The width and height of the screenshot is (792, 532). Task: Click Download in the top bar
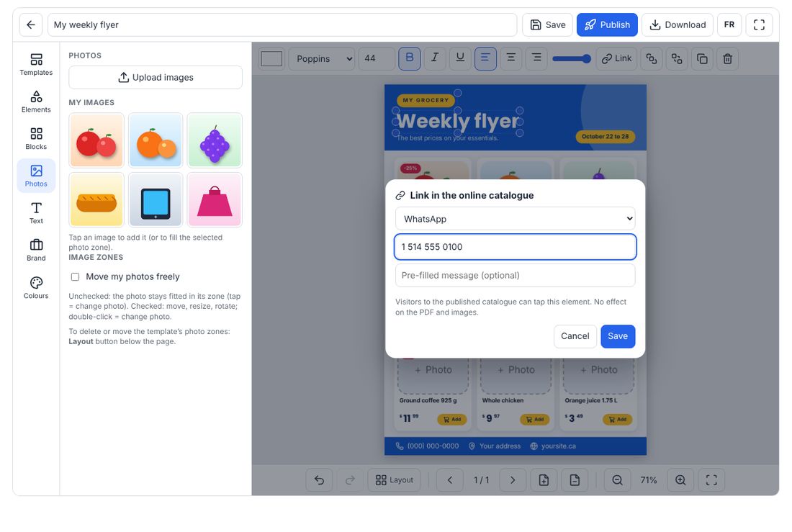click(678, 24)
